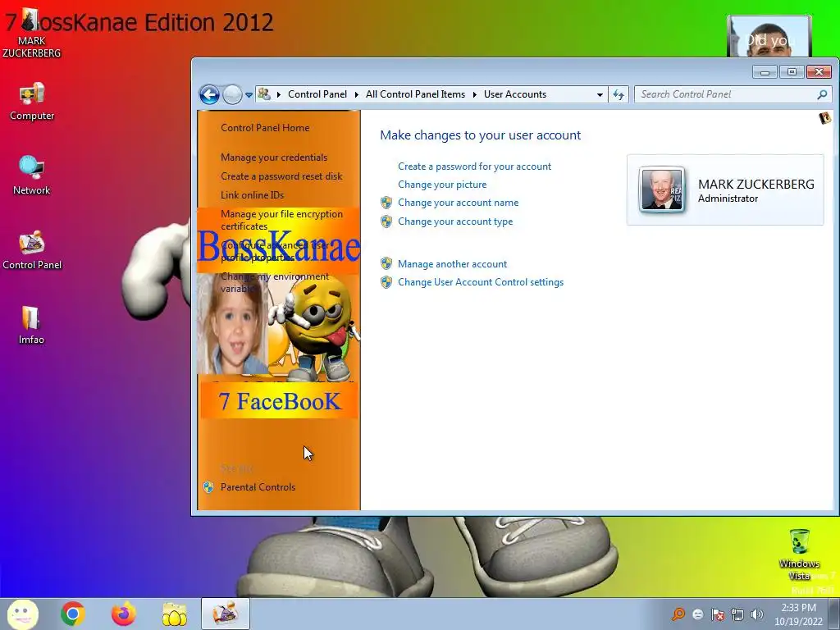Click User Accounts breadcrumb

click(x=515, y=94)
